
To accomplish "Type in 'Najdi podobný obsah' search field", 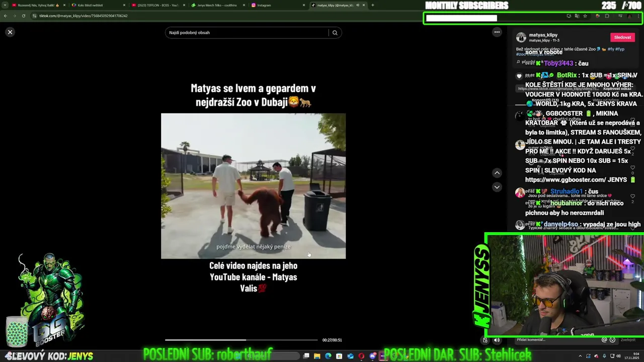I will click(247, 33).
